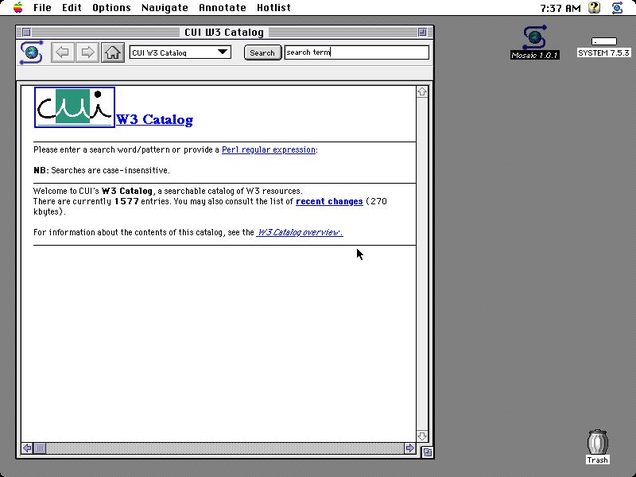Click the vertical scrollbar down arrow
The width and height of the screenshot is (636, 477).
[x=422, y=436]
